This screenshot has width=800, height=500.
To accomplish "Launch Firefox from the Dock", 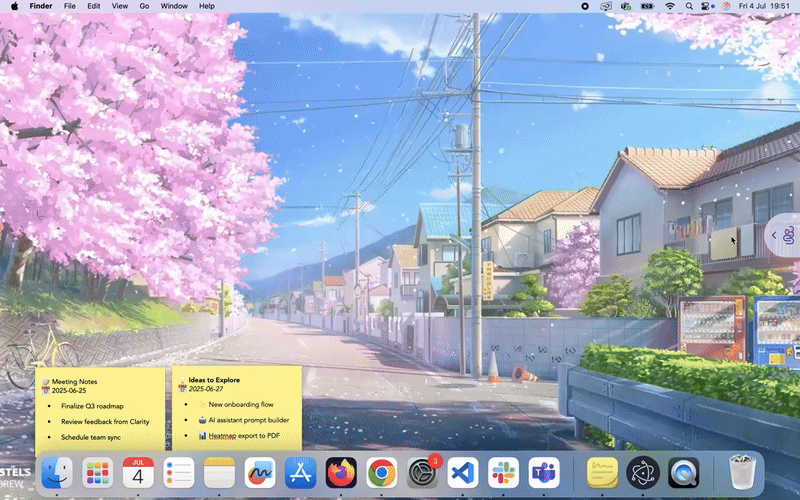I will click(x=341, y=472).
